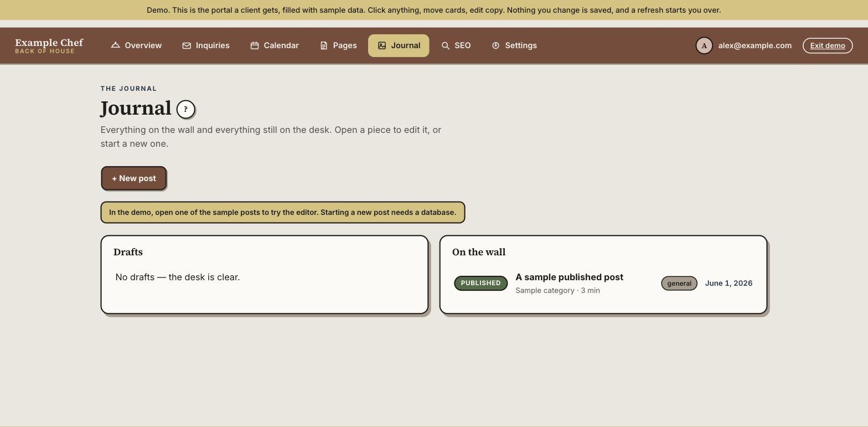The width and height of the screenshot is (868, 427).
Task: Click the PUBLISHED status badge
Action: click(480, 283)
